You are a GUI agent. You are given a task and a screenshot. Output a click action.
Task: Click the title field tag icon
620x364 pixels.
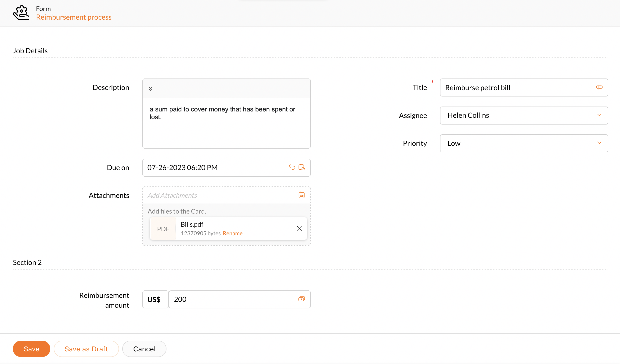(599, 87)
